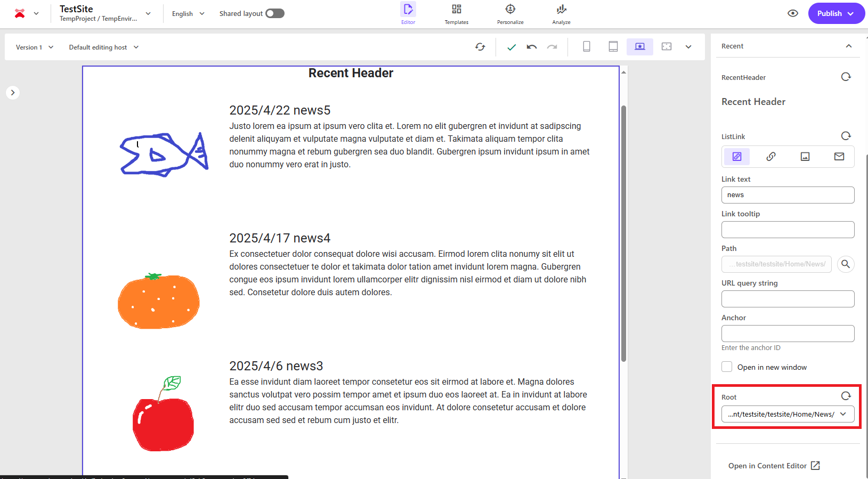
Task: Click the blue fish drawing thumbnail
Action: pyautogui.click(x=164, y=155)
